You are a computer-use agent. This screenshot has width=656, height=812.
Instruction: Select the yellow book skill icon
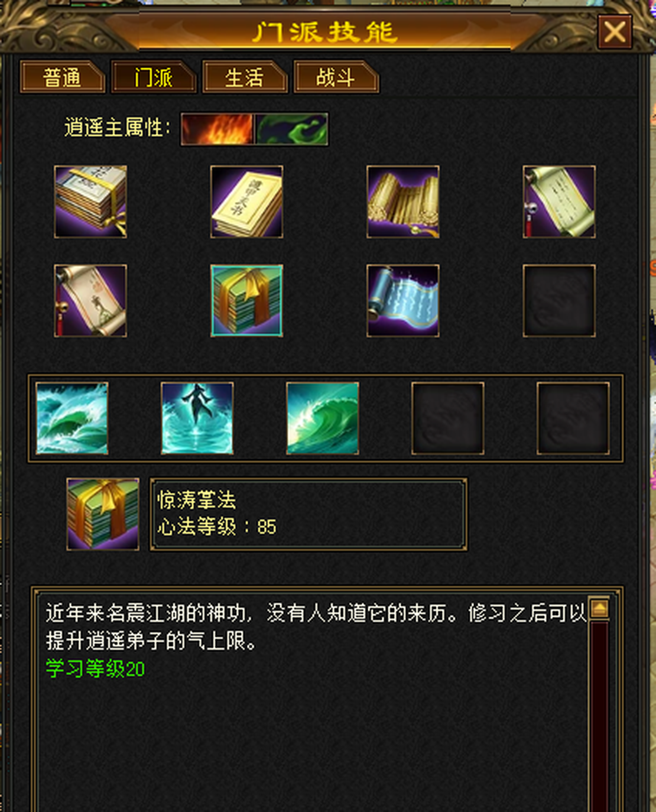(246, 202)
